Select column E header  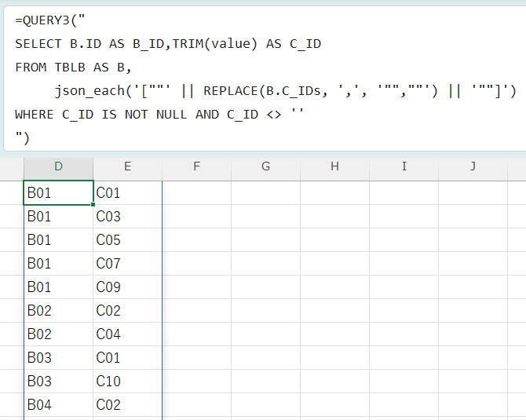pos(127,166)
